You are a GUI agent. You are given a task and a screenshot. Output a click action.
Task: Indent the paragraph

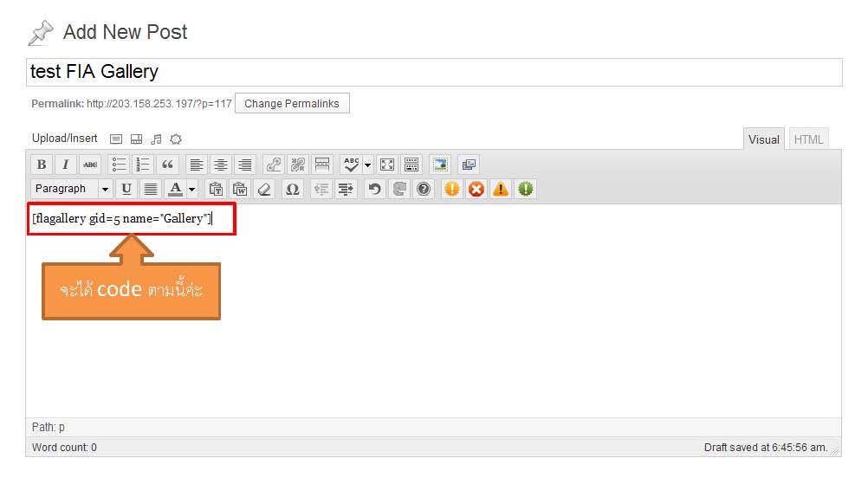[x=346, y=189]
